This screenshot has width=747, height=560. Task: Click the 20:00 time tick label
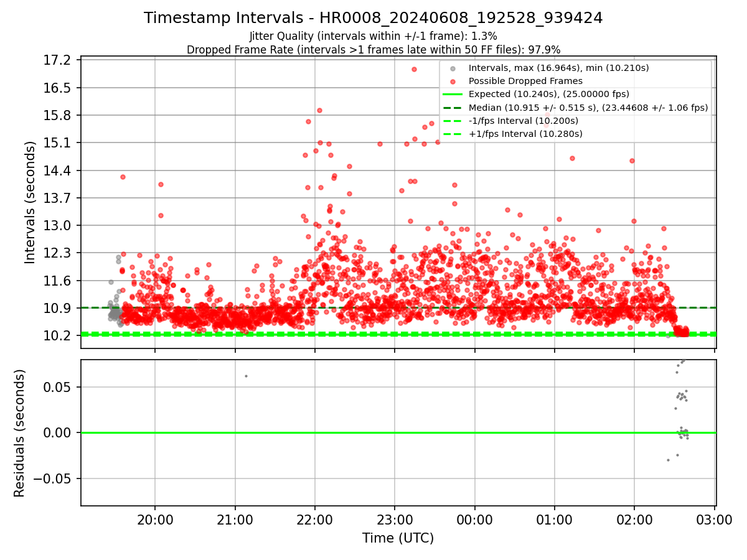[x=155, y=520]
